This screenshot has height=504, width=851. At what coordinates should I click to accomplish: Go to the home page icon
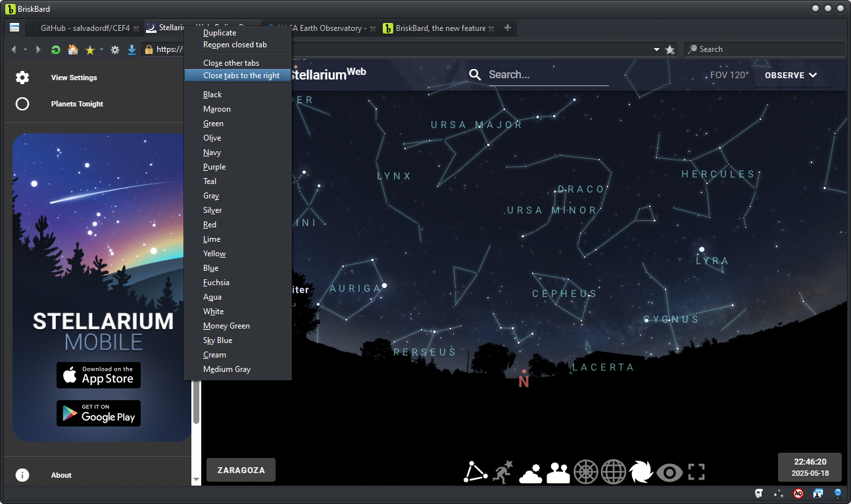click(x=73, y=49)
